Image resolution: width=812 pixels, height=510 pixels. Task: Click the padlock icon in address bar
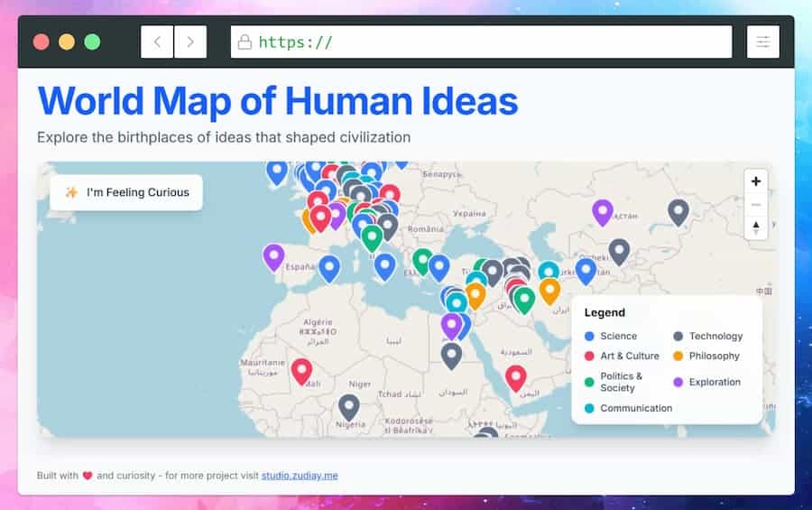point(245,42)
